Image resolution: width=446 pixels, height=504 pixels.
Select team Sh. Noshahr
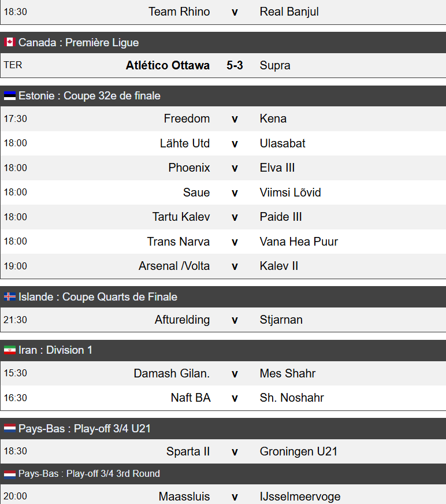292,398
